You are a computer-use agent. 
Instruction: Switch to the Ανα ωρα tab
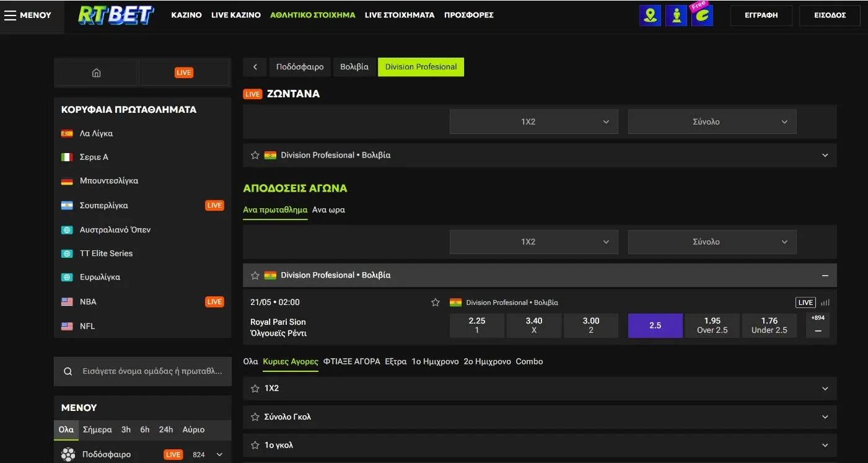pyautogui.click(x=328, y=209)
